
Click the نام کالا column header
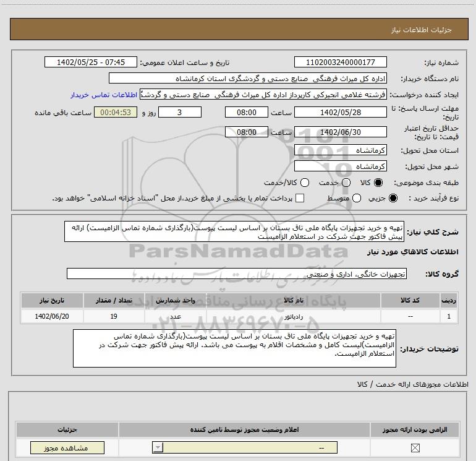(293, 300)
